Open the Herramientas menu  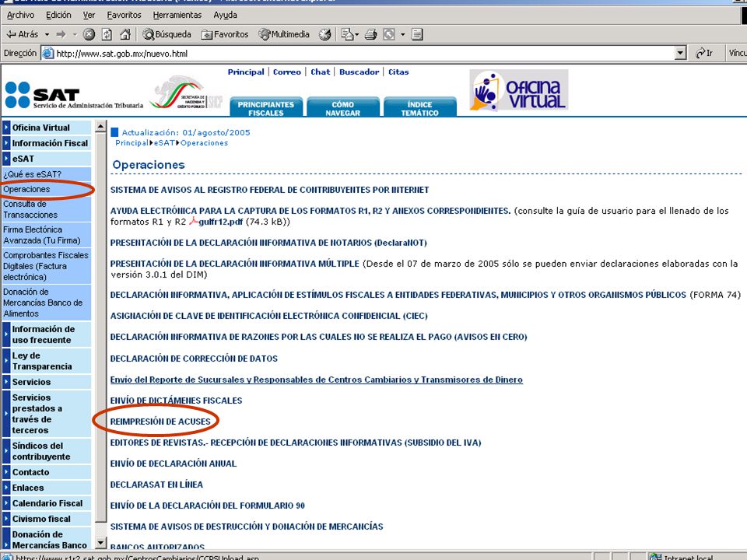pos(177,15)
